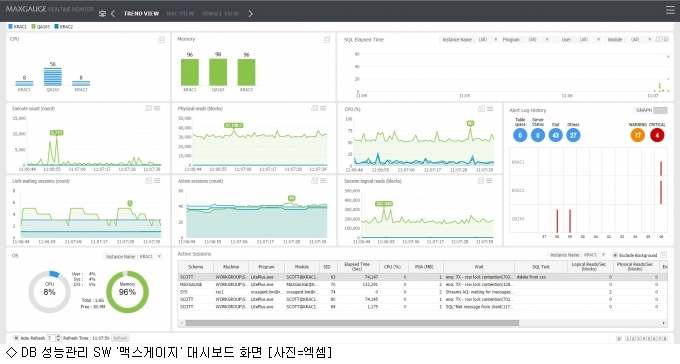680x364 pixels.
Task: Click the red CRITICAL alert count badge
Action: (657, 135)
